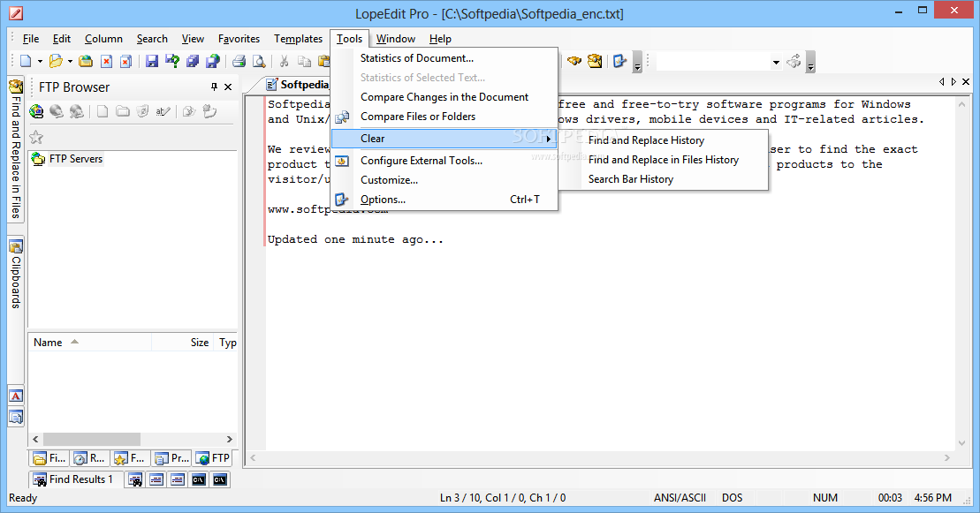980x513 pixels.
Task: Select FTP Servers tree item
Action: point(76,159)
